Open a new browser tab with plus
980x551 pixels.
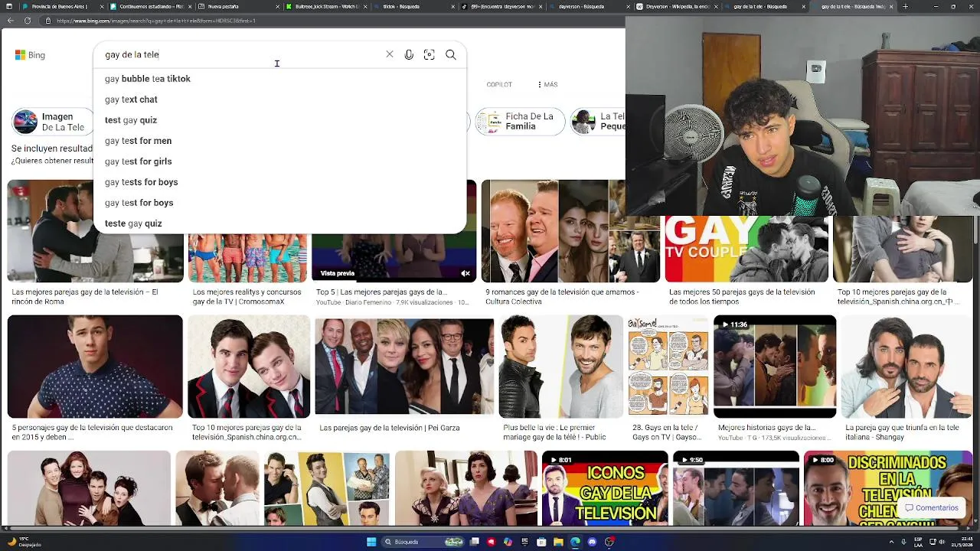coord(905,6)
